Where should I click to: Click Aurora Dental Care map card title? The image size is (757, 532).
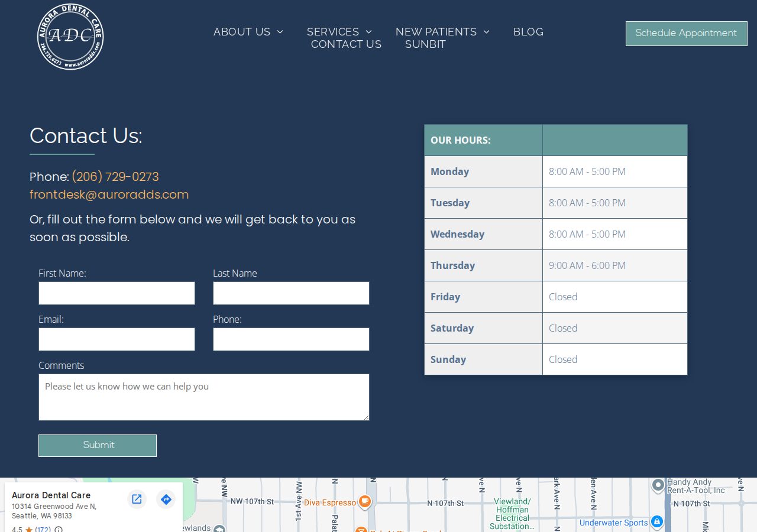click(51, 495)
